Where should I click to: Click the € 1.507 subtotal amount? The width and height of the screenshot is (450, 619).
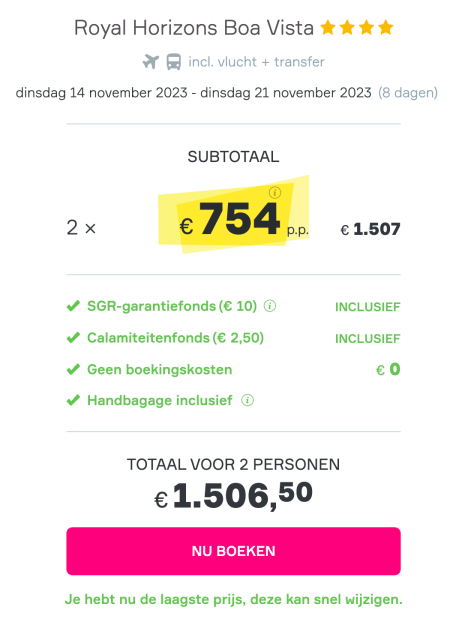coord(371,229)
